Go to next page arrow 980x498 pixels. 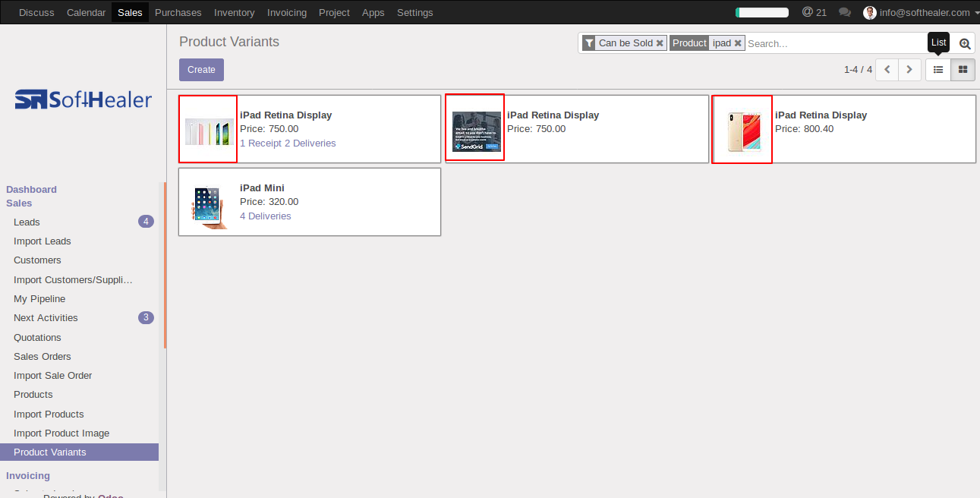pos(909,70)
